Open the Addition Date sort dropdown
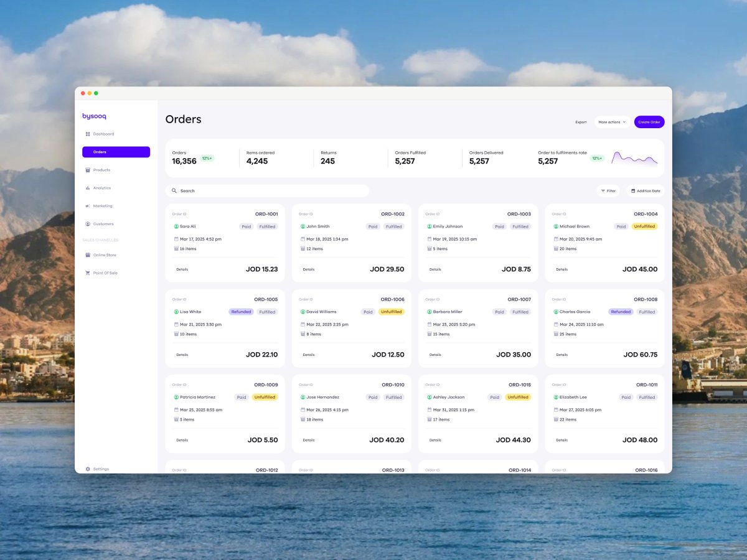Screen dimensions: 747x560 click(x=646, y=191)
